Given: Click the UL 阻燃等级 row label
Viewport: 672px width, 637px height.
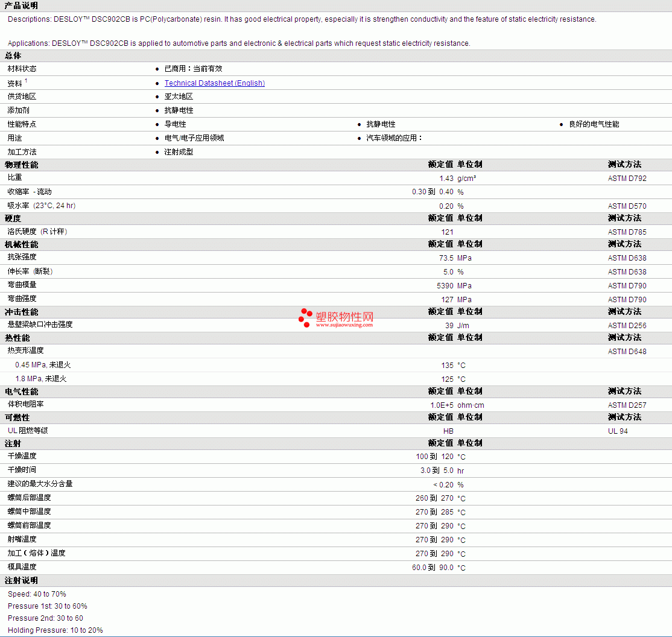Looking at the screenshot, I should click(x=28, y=430).
